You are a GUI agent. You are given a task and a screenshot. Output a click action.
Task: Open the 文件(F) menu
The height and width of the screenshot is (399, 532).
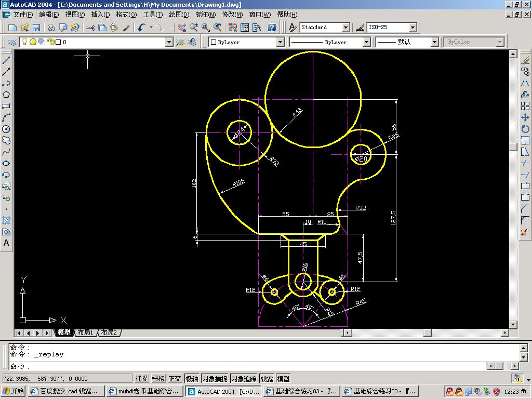click(23, 14)
